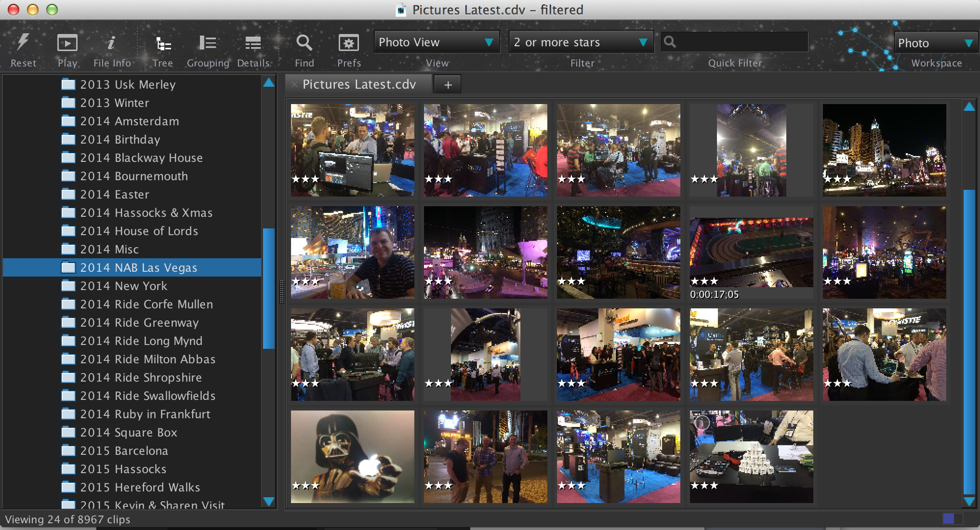Show the Details panel icon

253,43
